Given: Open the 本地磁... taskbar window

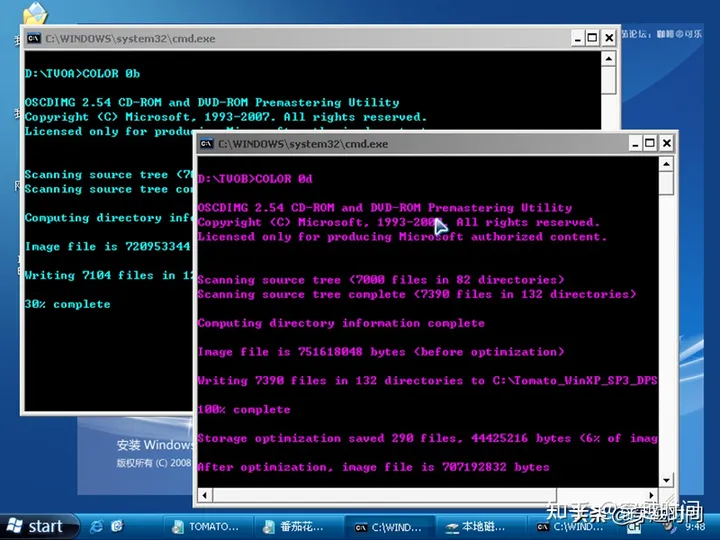Looking at the screenshot, I should point(479,527).
